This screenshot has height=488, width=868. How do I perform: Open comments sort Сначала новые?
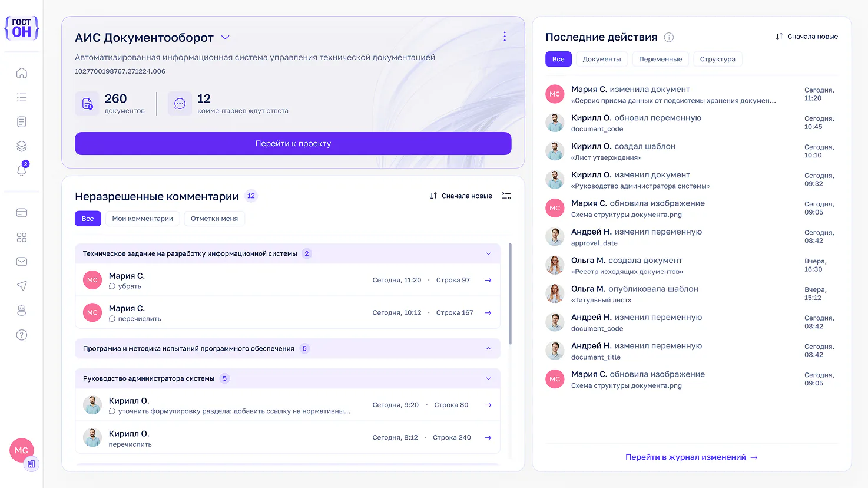[461, 196]
